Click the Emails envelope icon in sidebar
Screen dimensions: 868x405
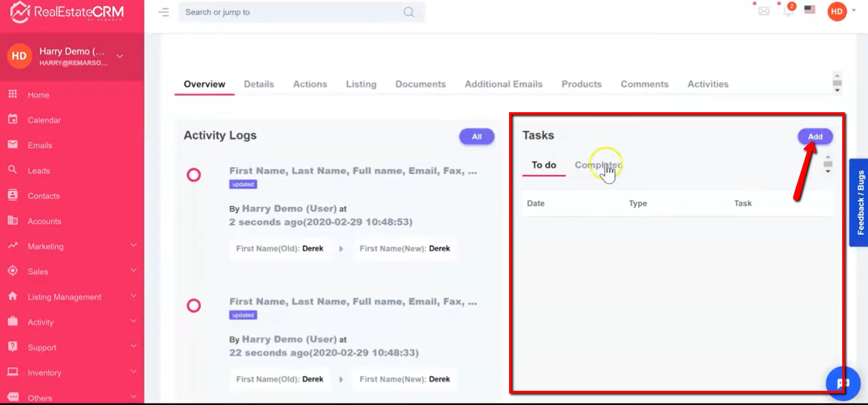12,145
